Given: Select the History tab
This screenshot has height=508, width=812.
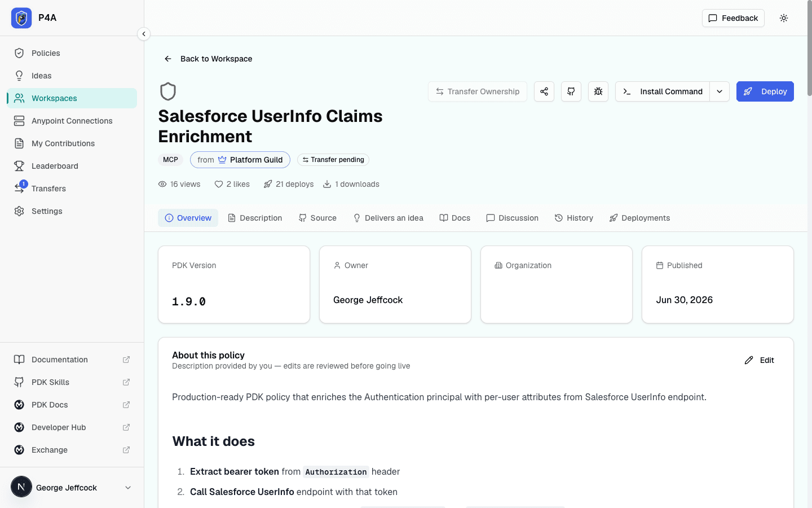Looking at the screenshot, I should tap(573, 218).
